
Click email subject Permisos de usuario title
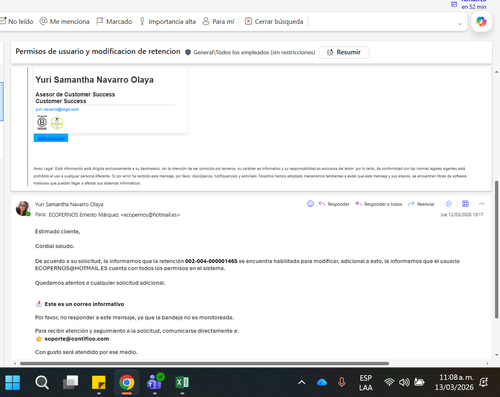98,51
